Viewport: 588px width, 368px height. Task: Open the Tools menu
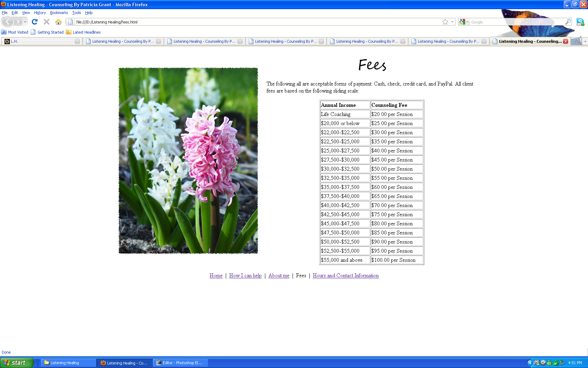pyautogui.click(x=76, y=13)
